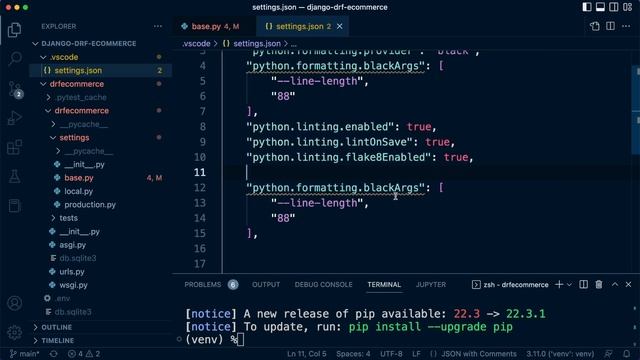Open the Search view in activity bar

(x=14, y=58)
